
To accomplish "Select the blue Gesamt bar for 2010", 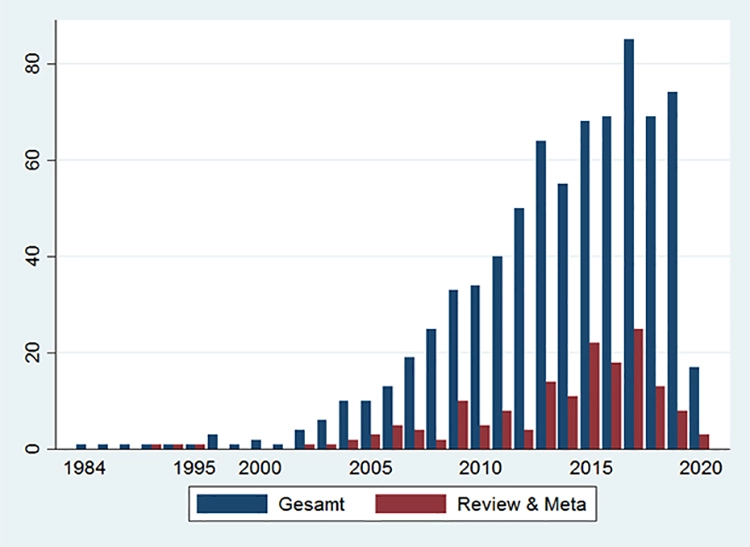I will (475, 367).
